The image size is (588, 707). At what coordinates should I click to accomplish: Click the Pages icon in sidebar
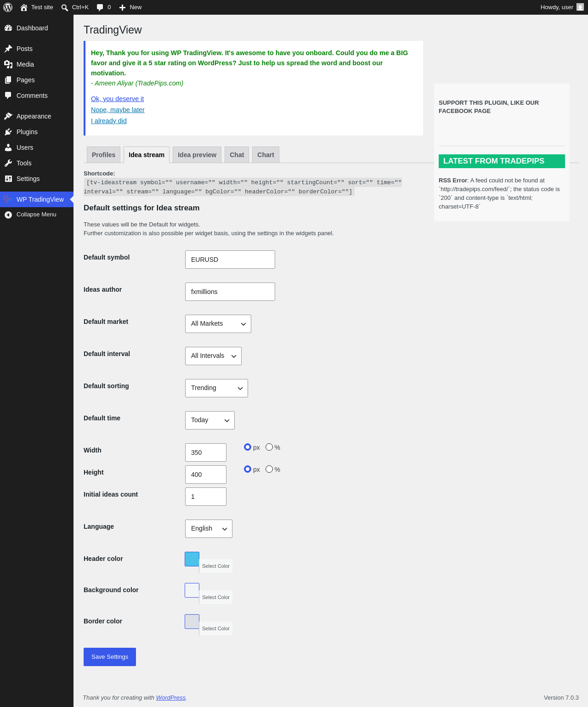(8, 80)
